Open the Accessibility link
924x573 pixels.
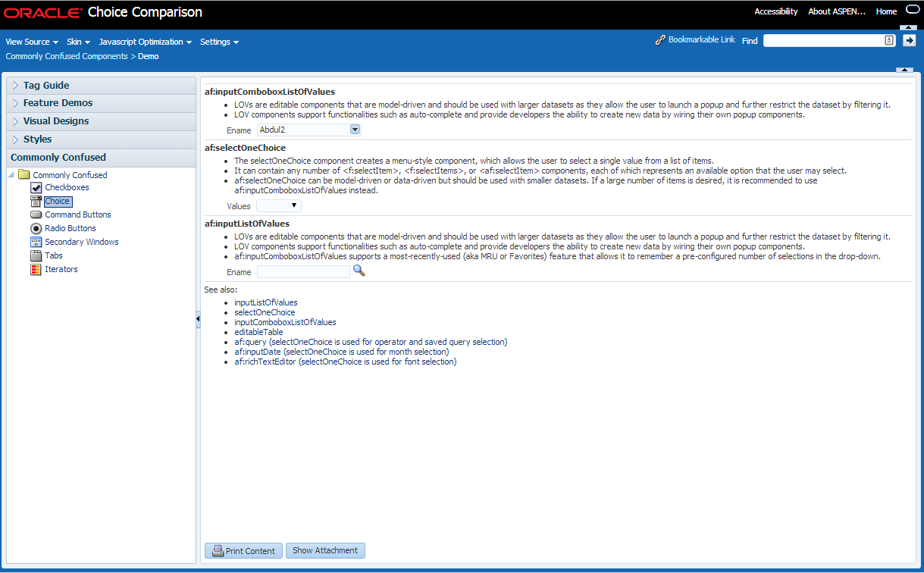776,11
